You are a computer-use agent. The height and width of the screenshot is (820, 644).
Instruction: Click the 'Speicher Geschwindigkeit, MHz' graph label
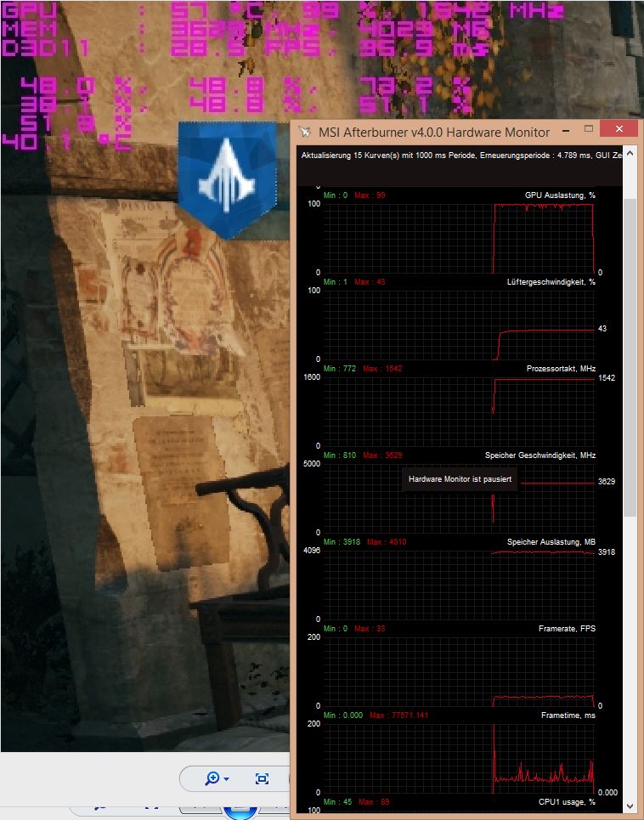pos(540,455)
